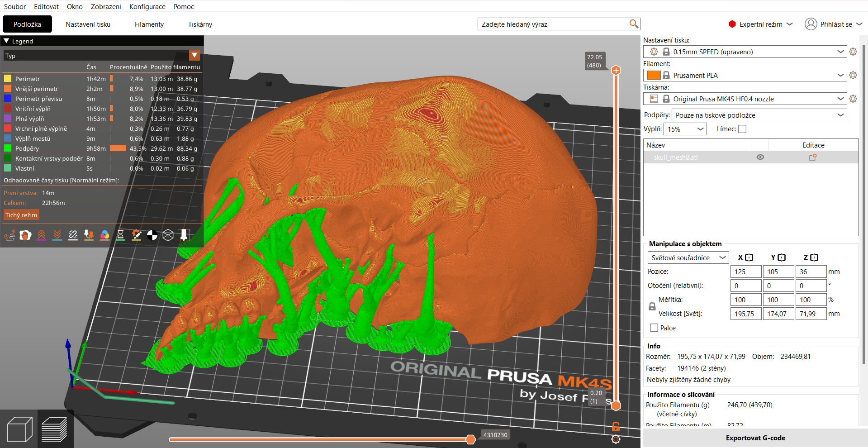The width and height of the screenshot is (868, 448).
Task: Toggle seams broken-link icon
Action: click(x=73, y=235)
